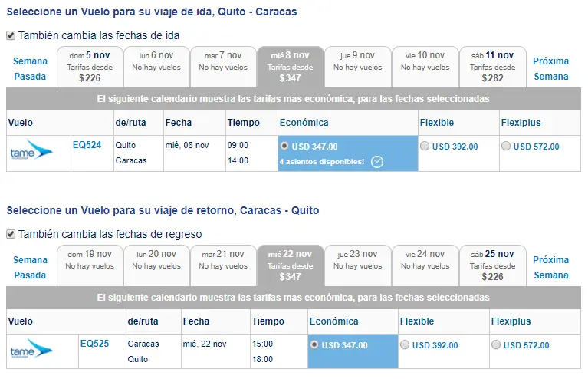Screen dimensions: 588x379
Task: Open flight number EQ524 details
Action: click(86, 143)
